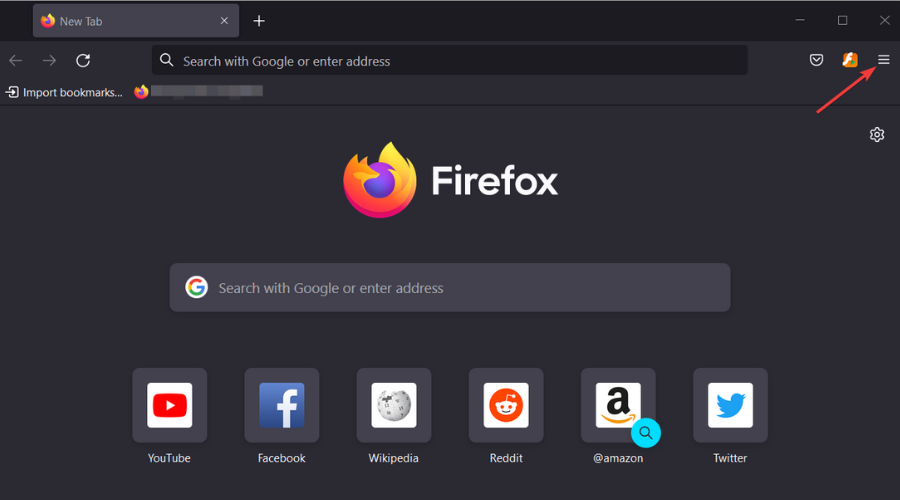Open a new tab with plus button
This screenshot has height=500, width=900.
pos(259,21)
